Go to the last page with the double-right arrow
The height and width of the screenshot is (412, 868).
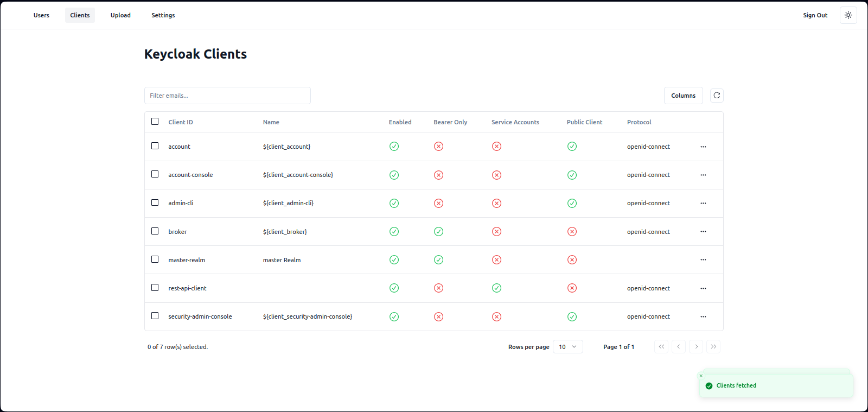pos(713,347)
